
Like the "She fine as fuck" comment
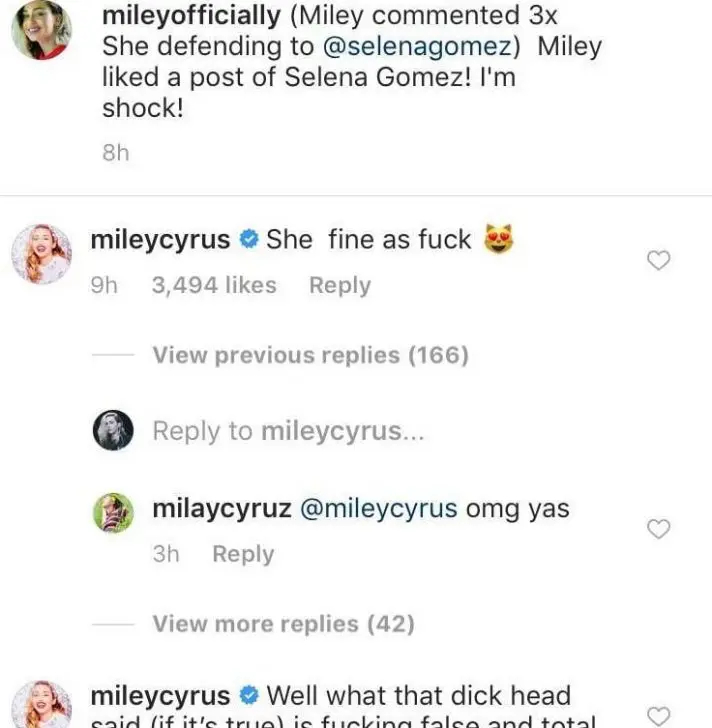[658, 261]
